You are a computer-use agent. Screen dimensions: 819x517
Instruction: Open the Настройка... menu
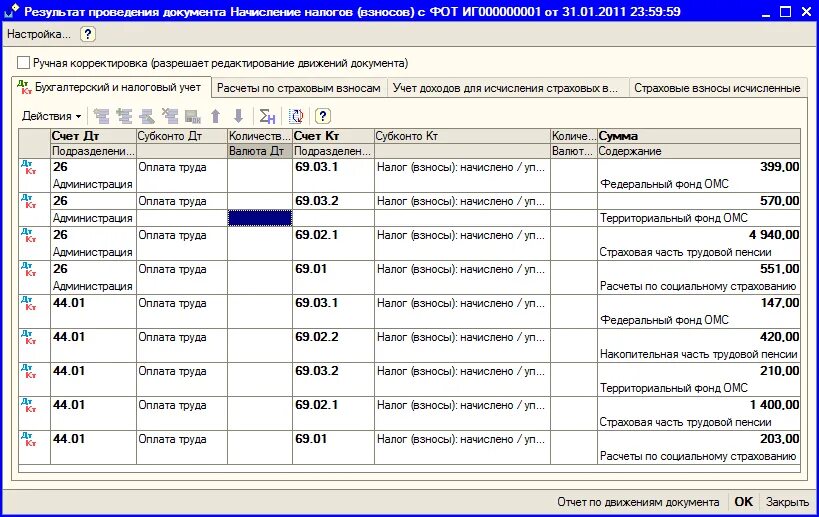pos(38,34)
